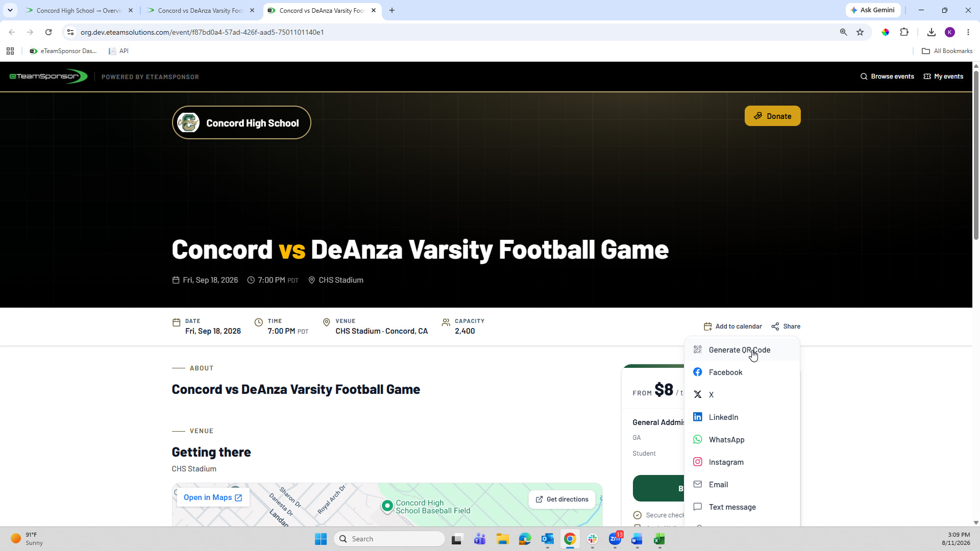The image size is (980, 551).
Task: Share event via Text message
Action: 742,507
